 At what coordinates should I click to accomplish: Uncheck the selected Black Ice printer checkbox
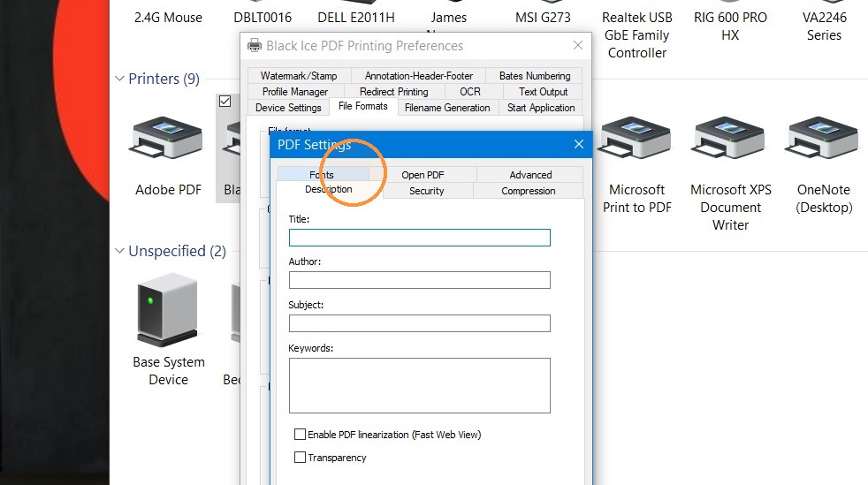pos(225,102)
